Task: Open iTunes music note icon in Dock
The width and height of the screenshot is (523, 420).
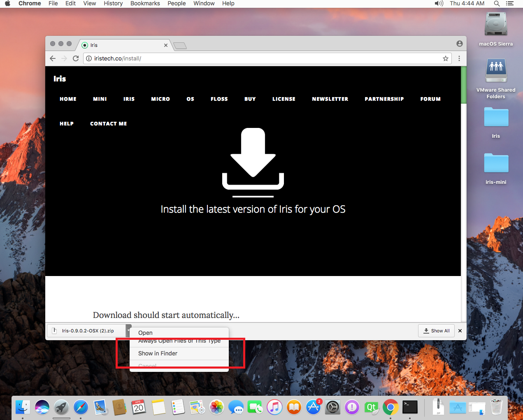Action: pyautogui.click(x=274, y=407)
